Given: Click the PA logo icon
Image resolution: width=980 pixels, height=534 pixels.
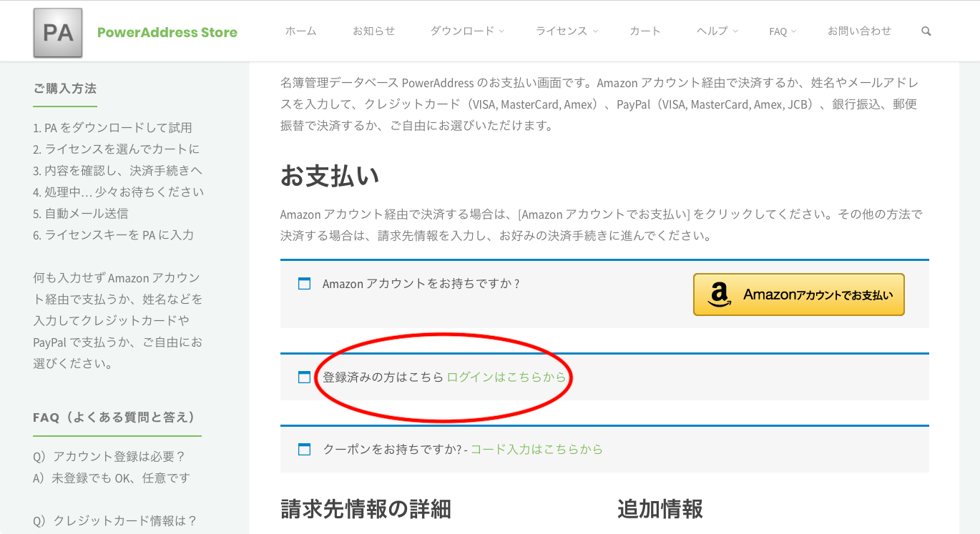Looking at the screenshot, I should (x=58, y=33).
